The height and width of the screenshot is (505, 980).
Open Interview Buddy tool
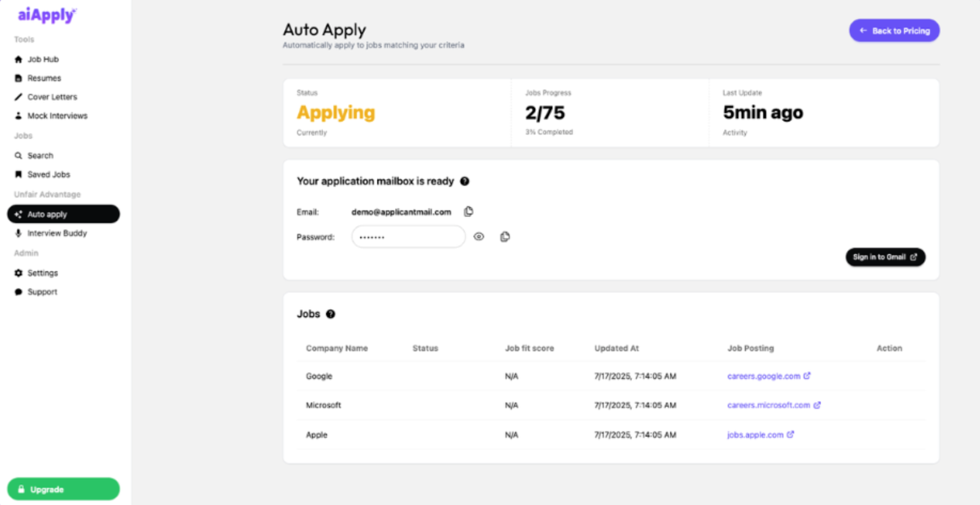tap(57, 233)
